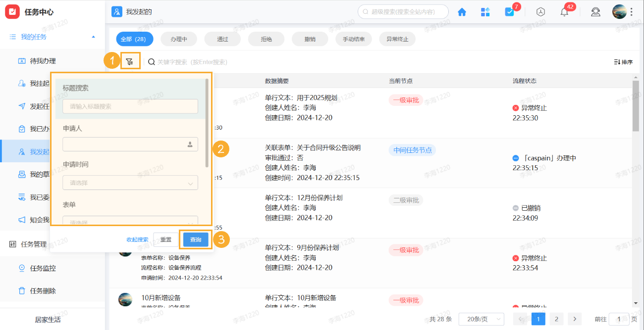Open the filter funnel icon above the task list
This screenshot has width=644, height=330.
coord(130,61)
